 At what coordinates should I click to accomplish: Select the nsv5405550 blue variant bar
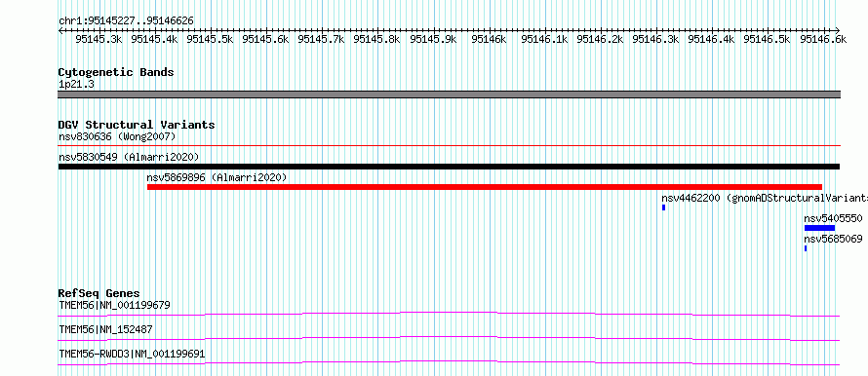819,228
